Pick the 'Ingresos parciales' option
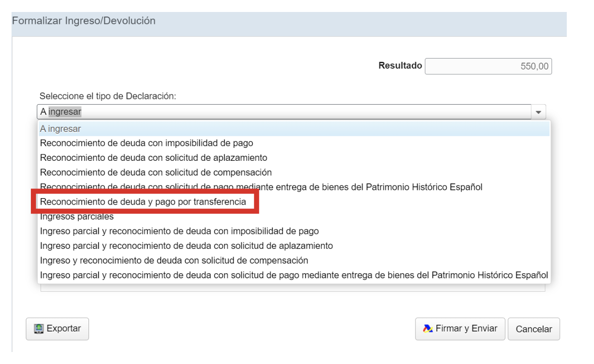 (x=294, y=217)
